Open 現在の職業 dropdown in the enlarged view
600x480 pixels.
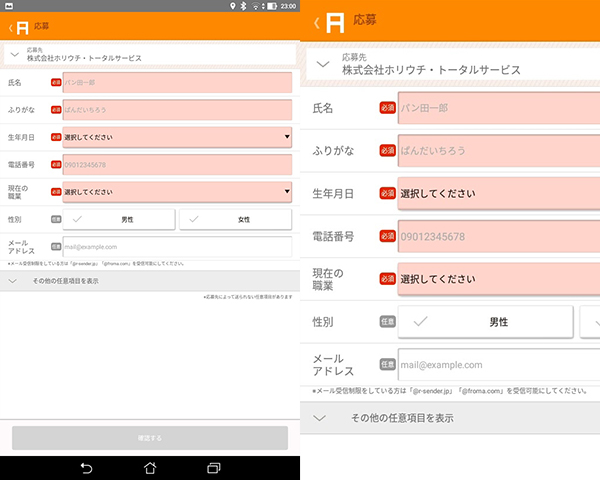coord(499,279)
